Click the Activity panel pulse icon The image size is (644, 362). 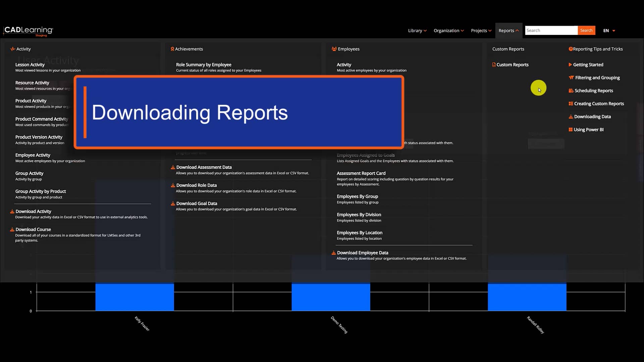[13, 49]
